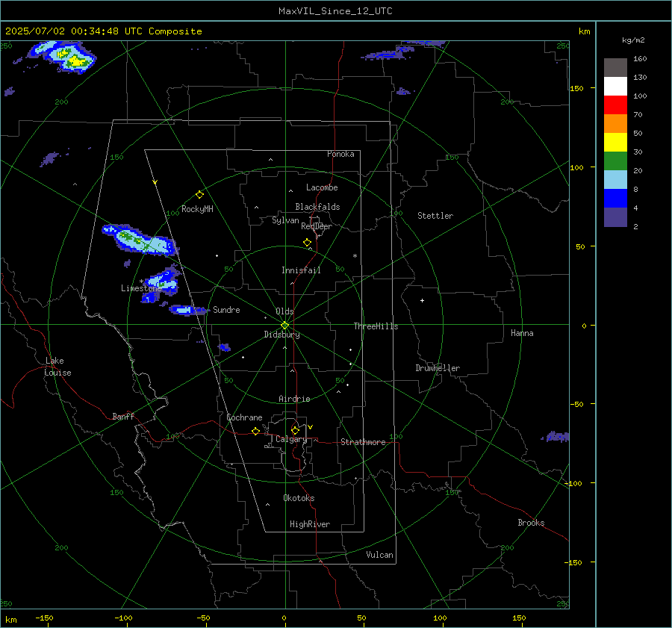Viewport: 672px width, 628px height.
Task: Click the Lacombe city label
Action: 322,187
